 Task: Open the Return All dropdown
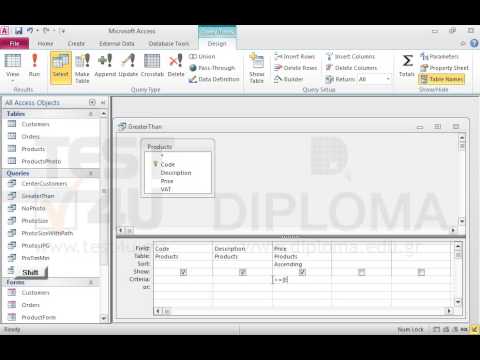(x=388, y=79)
